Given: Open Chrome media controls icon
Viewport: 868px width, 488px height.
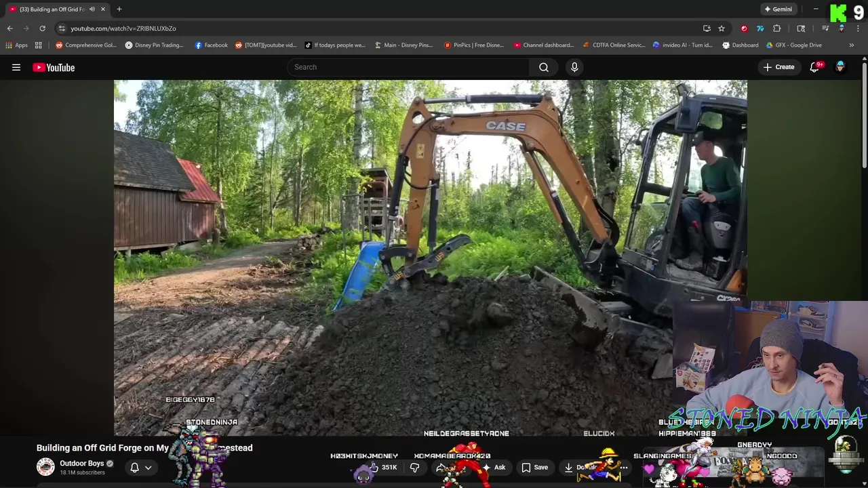Looking at the screenshot, I should (825, 28).
